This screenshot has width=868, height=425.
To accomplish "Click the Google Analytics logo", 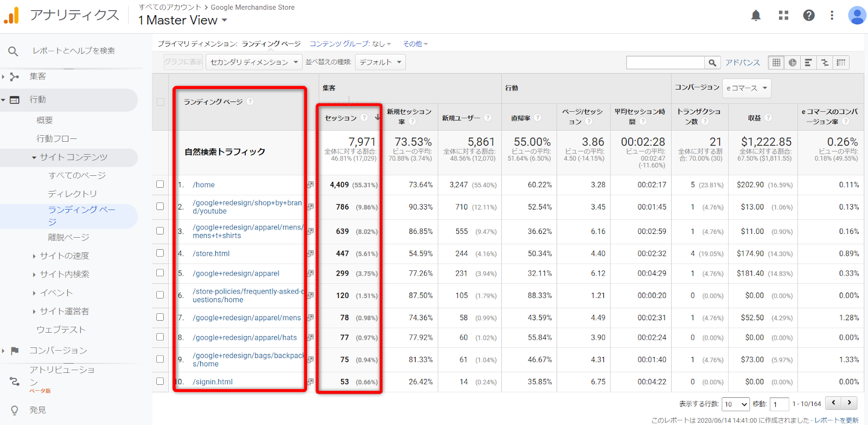I will (x=11, y=15).
